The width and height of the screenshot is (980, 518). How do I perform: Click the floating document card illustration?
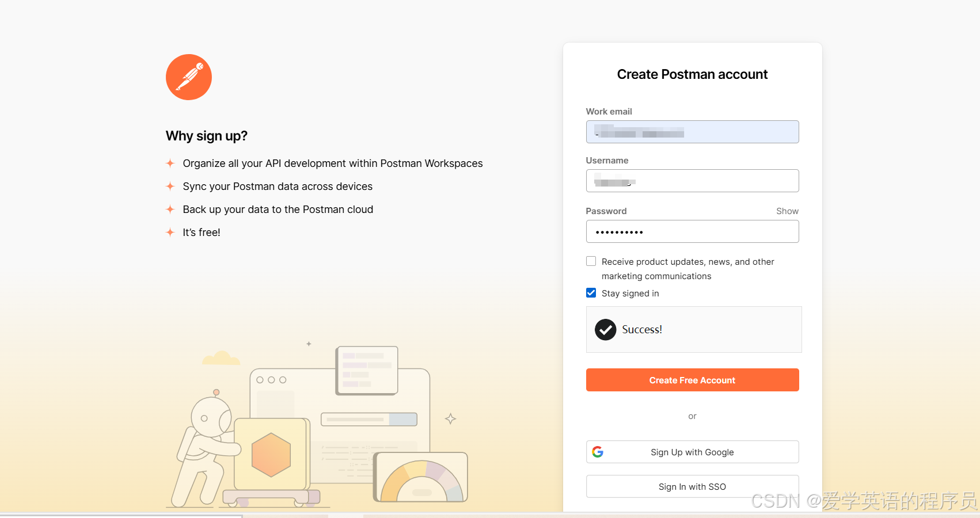pos(367,371)
